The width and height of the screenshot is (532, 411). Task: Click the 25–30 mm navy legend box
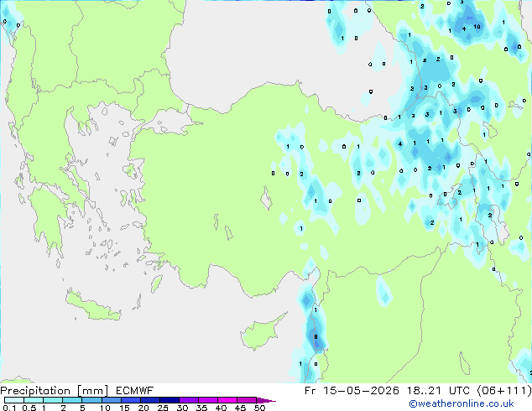pos(170,400)
